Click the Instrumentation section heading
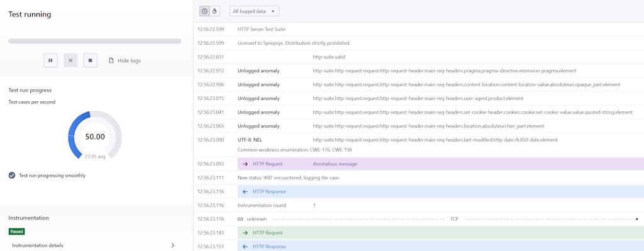 28,218
